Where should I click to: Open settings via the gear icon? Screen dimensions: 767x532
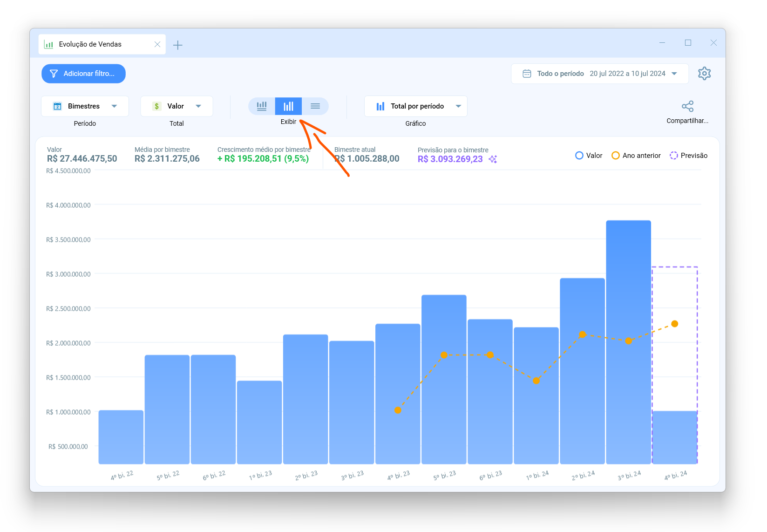coord(704,74)
